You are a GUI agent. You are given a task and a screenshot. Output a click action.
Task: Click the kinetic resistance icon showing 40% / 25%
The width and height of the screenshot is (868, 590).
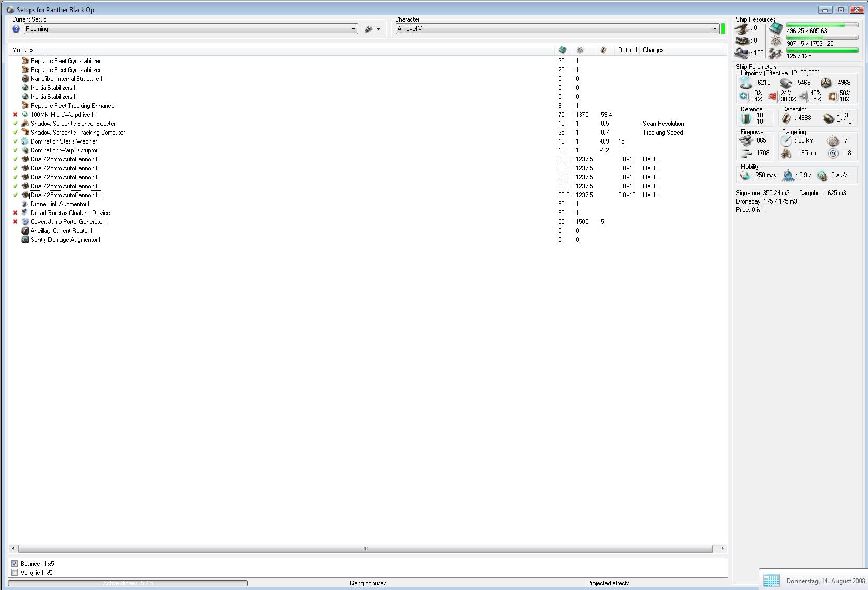pyautogui.click(x=803, y=96)
